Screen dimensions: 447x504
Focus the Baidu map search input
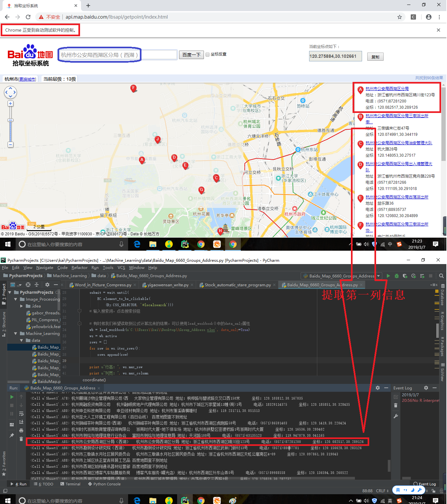click(118, 55)
